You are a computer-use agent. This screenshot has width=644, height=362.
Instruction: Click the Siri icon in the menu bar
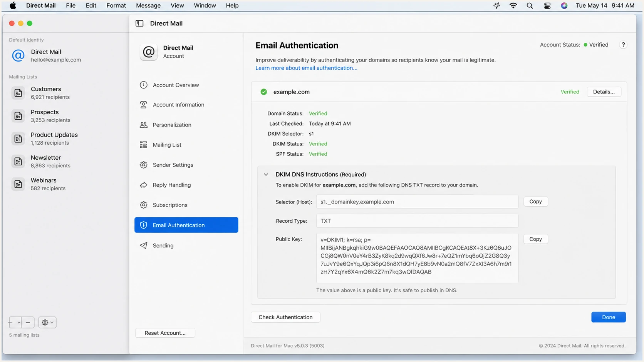pyautogui.click(x=564, y=5)
